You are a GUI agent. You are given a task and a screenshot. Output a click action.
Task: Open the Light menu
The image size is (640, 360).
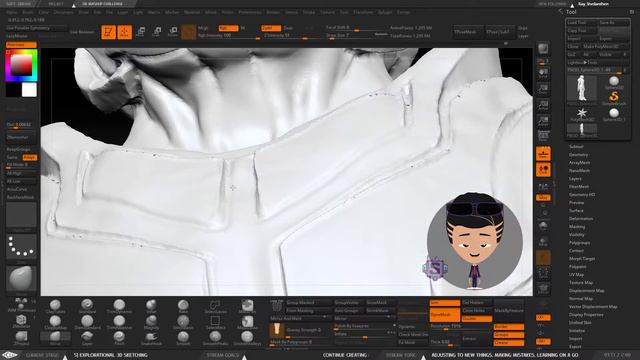[138, 12]
